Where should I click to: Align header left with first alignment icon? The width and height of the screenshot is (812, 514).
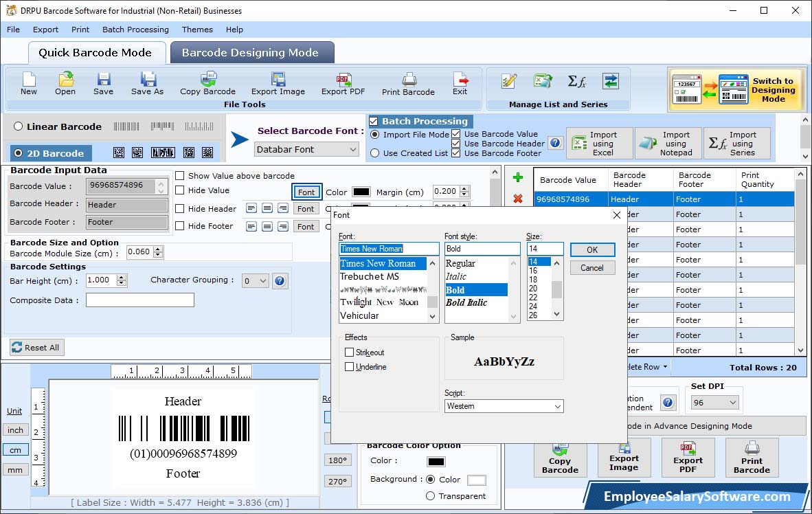tap(251, 208)
